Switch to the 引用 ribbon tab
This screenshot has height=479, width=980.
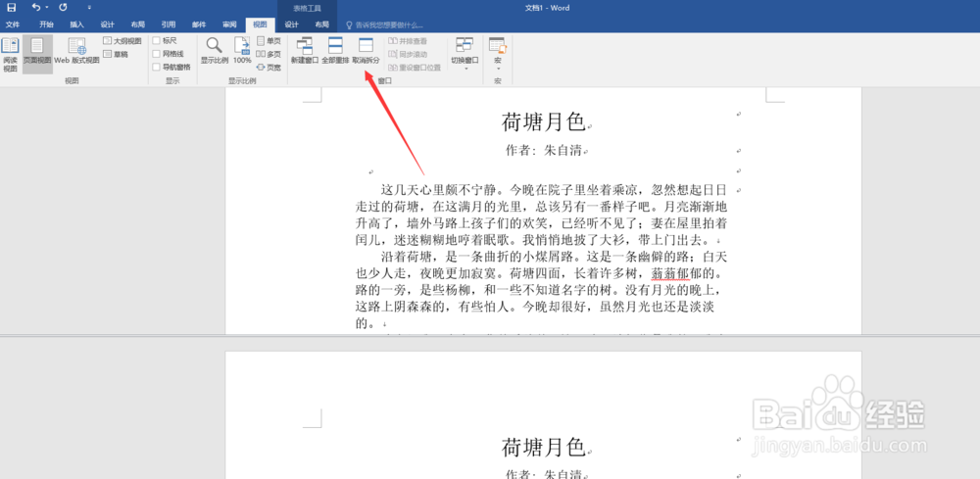click(169, 25)
